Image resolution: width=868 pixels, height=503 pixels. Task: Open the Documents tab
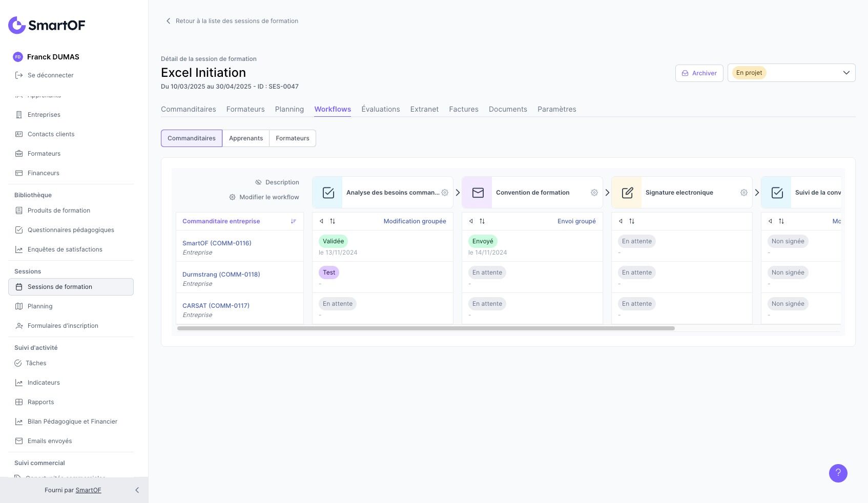(x=508, y=109)
